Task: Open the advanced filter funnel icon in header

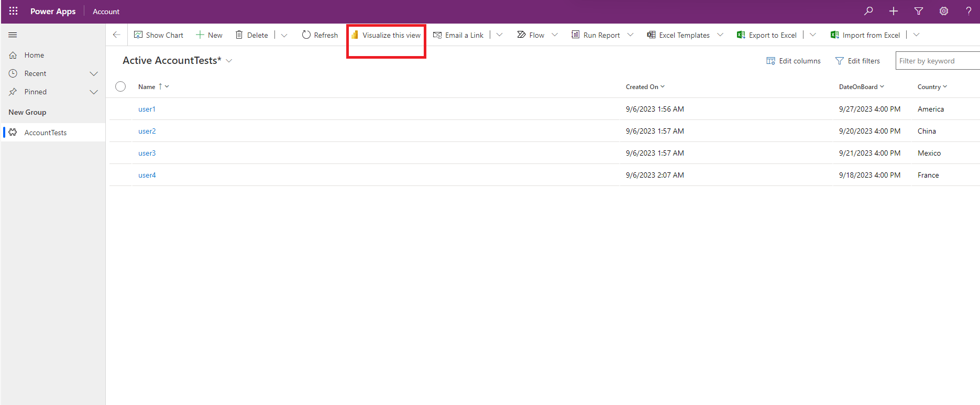Action: coord(919,11)
